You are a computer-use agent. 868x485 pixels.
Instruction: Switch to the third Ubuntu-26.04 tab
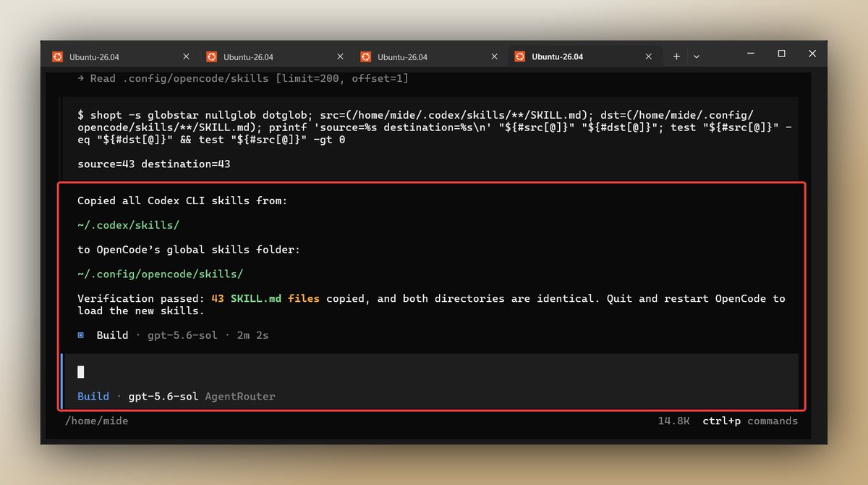click(430, 56)
